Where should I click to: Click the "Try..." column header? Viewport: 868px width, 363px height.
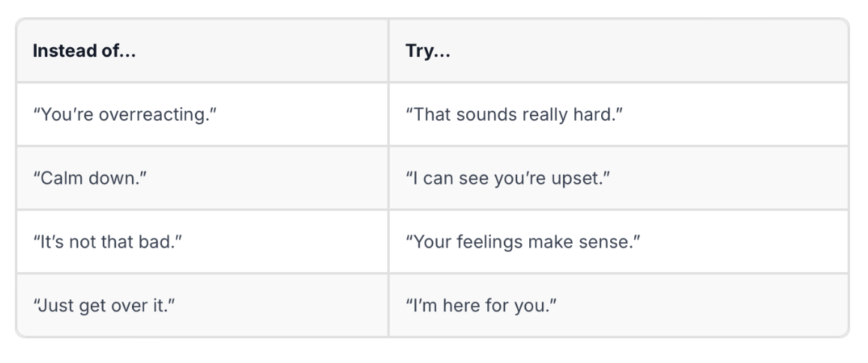618,50
